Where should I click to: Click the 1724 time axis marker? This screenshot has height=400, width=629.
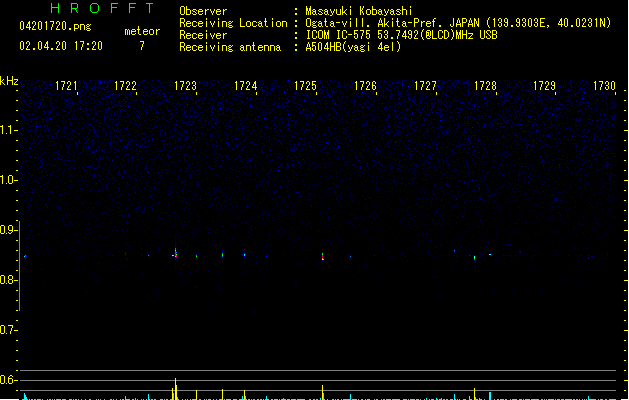pyautogui.click(x=246, y=86)
